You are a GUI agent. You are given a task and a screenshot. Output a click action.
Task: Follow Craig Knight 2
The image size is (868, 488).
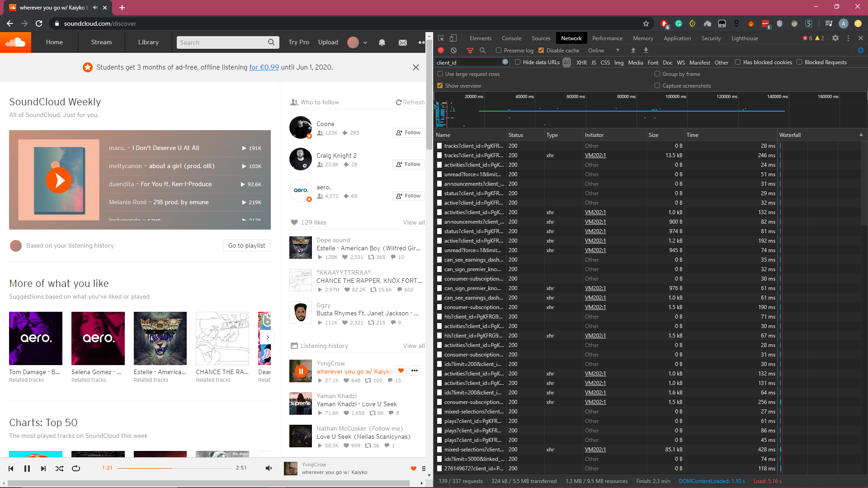point(409,164)
